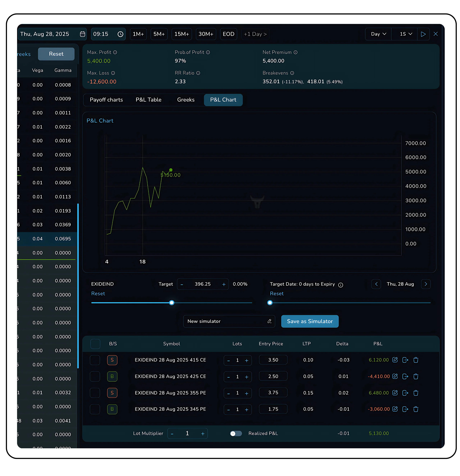This screenshot has width=460, height=476.
Task: Toggle the Realized P&L switch
Action: (x=236, y=433)
